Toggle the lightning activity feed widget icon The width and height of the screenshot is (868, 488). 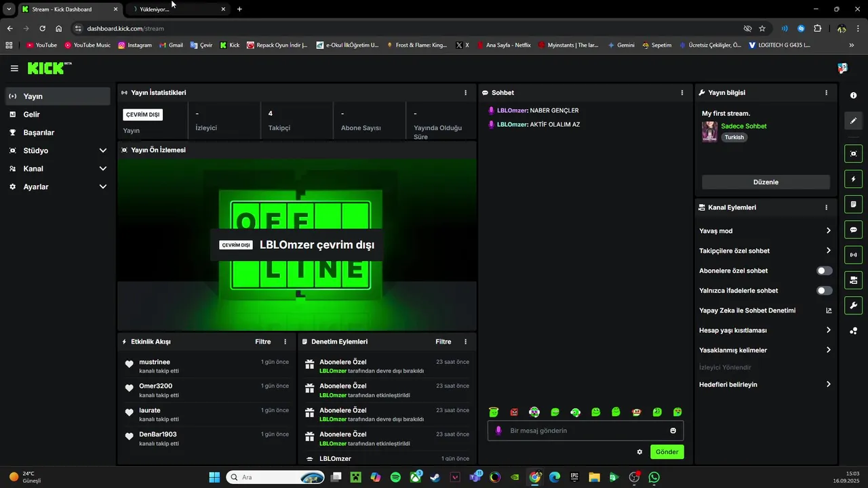[x=854, y=179]
